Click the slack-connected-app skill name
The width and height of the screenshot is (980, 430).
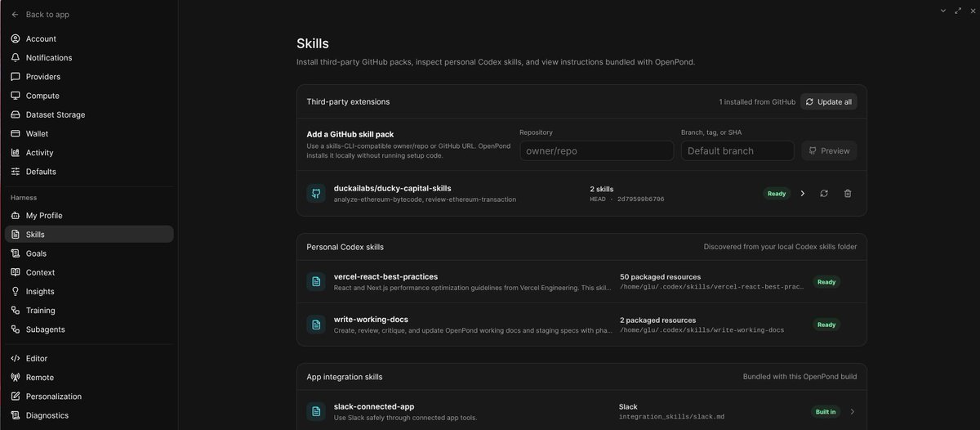click(x=374, y=406)
